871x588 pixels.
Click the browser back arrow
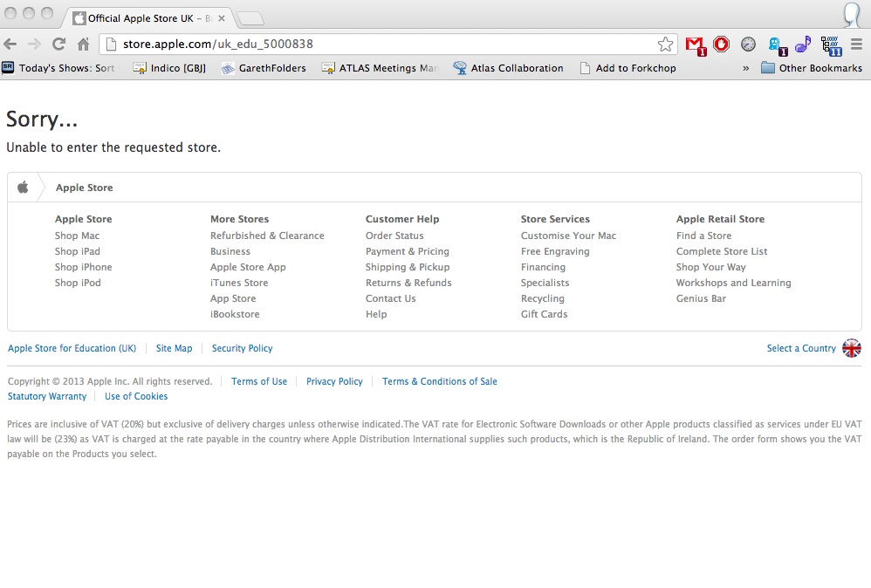(10, 44)
